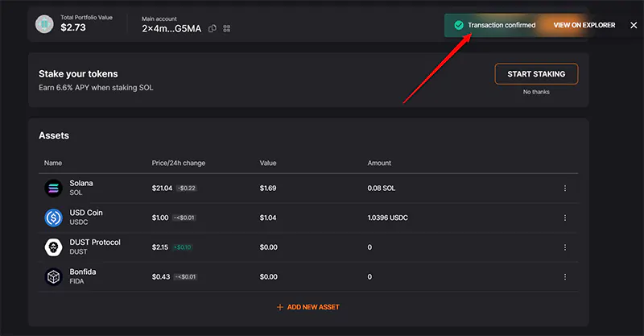Click the green transaction confirmed checkmark

(458, 25)
